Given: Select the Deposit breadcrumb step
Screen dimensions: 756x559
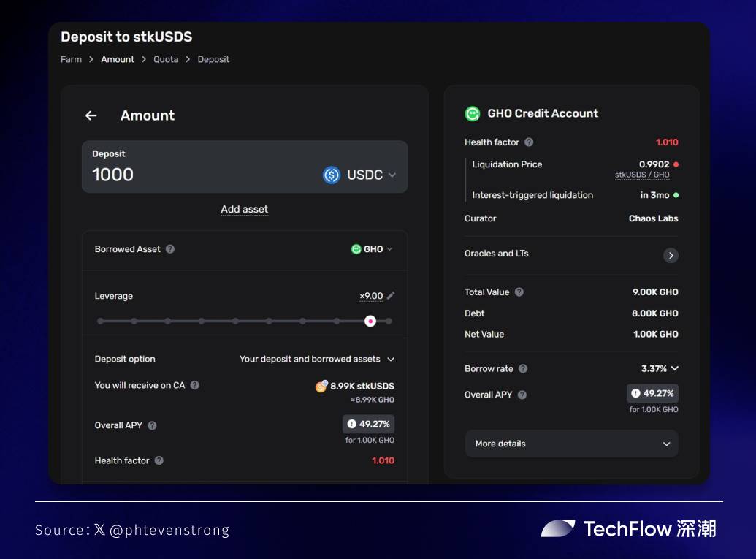Looking at the screenshot, I should coord(213,59).
